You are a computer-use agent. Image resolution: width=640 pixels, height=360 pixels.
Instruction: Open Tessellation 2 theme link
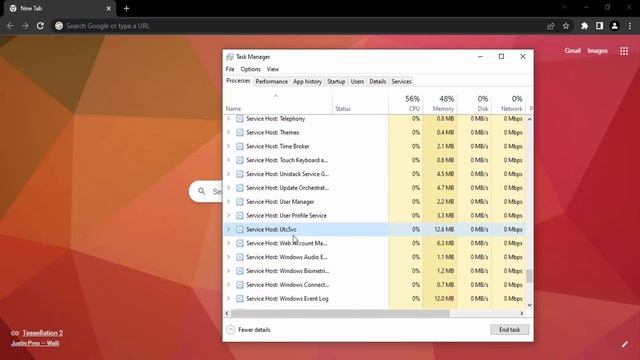(x=43, y=333)
